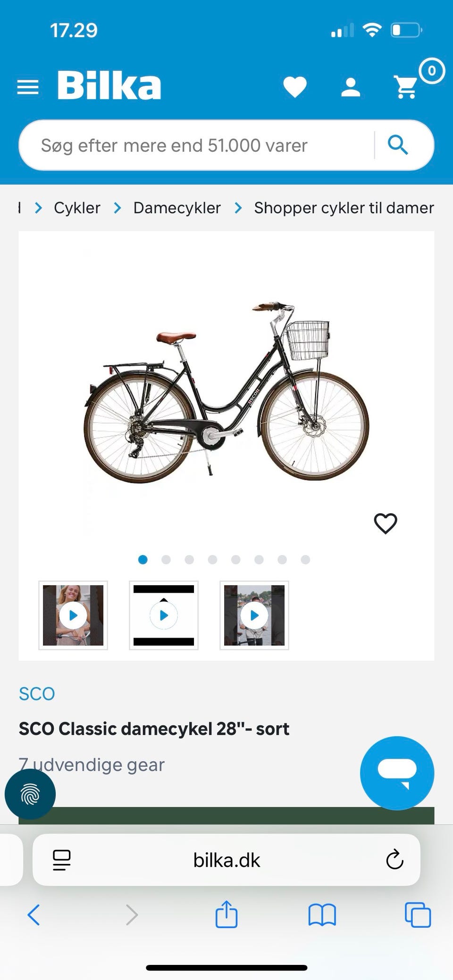Reload the bilka.dk page
The image size is (453, 980).
394,860
